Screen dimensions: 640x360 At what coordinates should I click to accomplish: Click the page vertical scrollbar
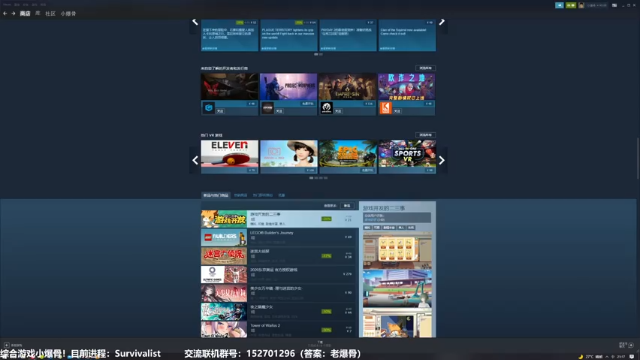[x=638, y=158]
